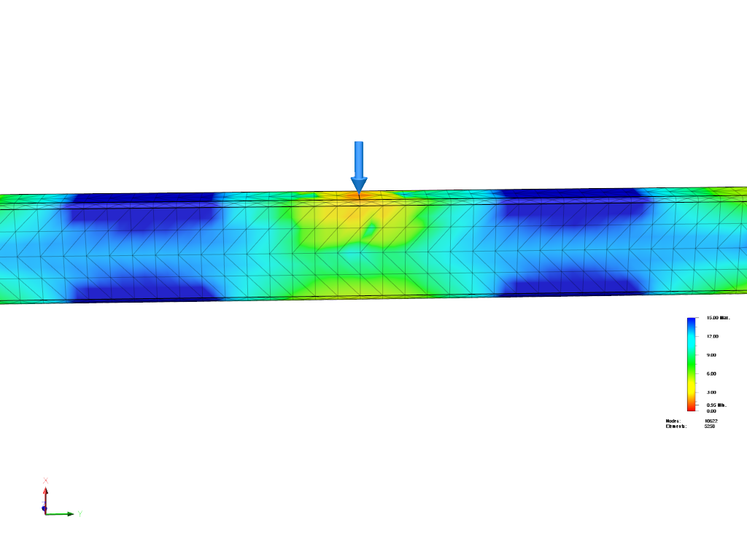
Task: Select the 12.00 legend tick value
Action: click(x=712, y=336)
